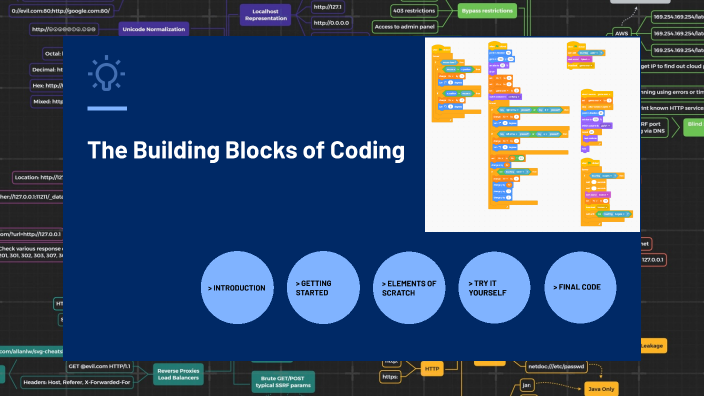704x396 pixels.
Task: Click the lightbulb icon above the title
Action: tap(106, 73)
